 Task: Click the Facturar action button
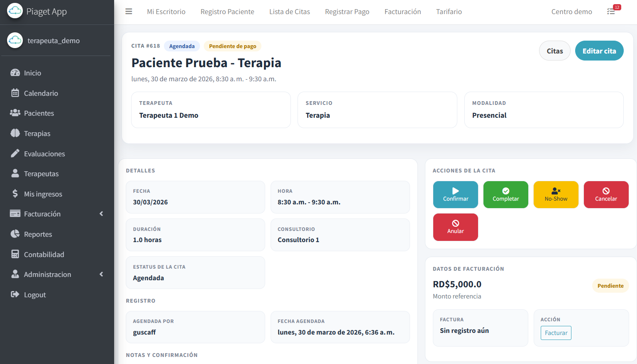[x=556, y=333]
